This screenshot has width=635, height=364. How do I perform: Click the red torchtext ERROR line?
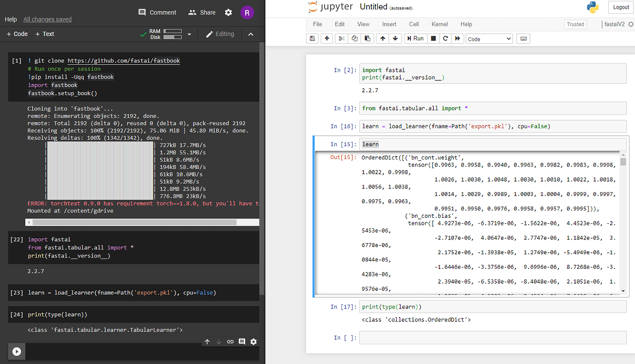pyautogui.click(x=143, y=204)
